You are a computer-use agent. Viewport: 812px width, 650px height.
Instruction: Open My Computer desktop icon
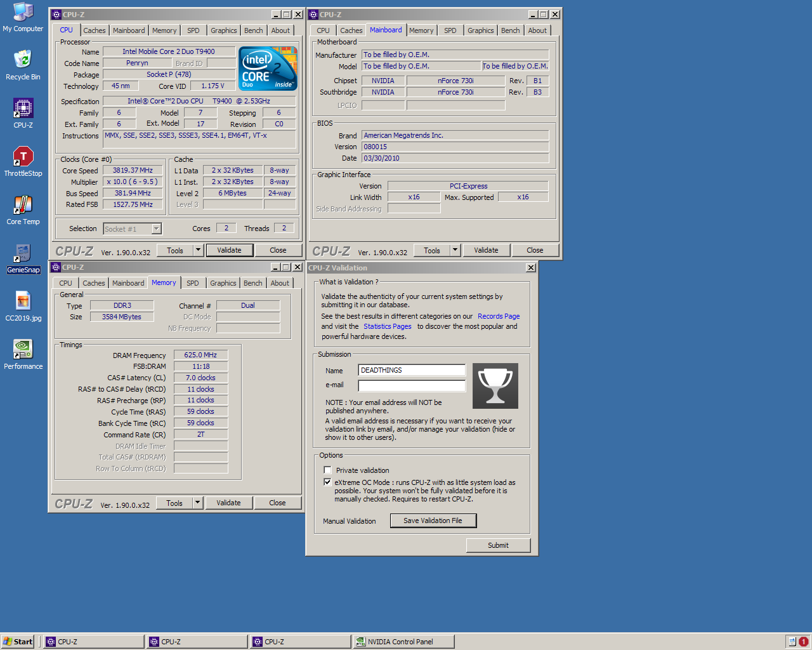23,17
